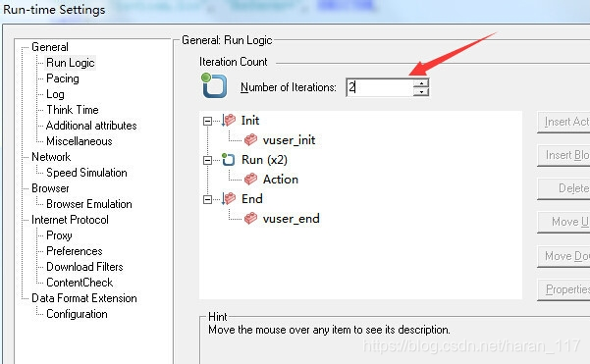The width and height of the screenshot is (590, 364).
Task: Select Data Format Extension category
Action: [84, 298]
